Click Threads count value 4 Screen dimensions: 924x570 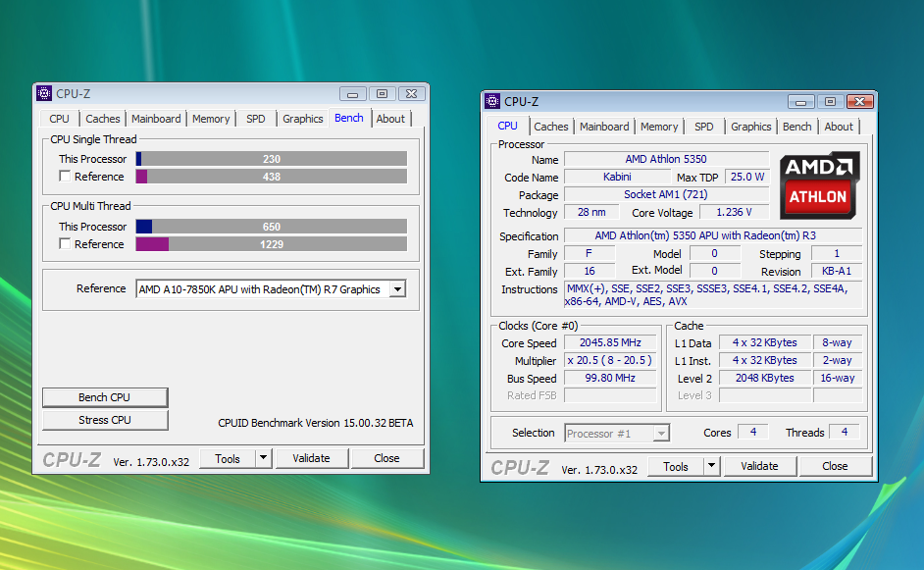845,432
